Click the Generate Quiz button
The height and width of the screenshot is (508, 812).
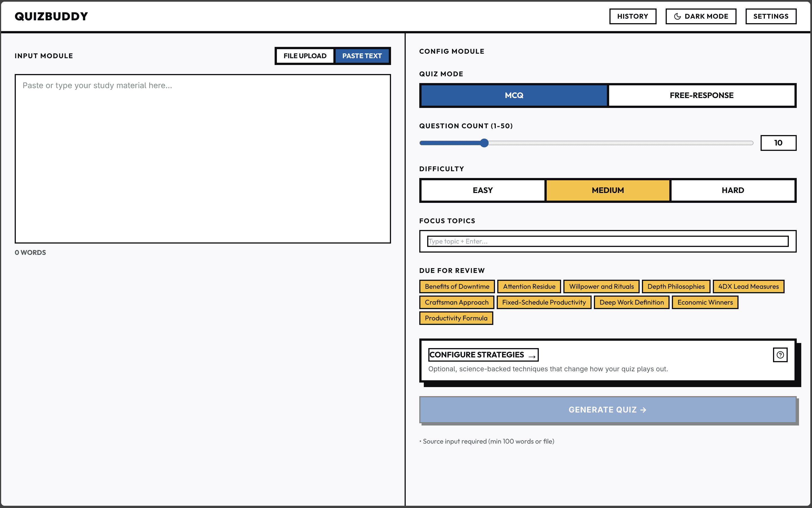point(608,410)
